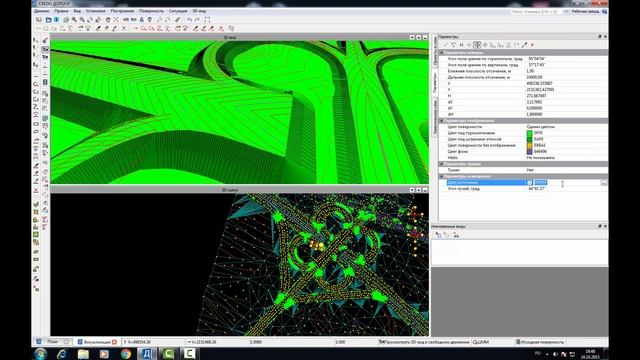Select the Проекты и слои vertical side tab

[435, 51]
